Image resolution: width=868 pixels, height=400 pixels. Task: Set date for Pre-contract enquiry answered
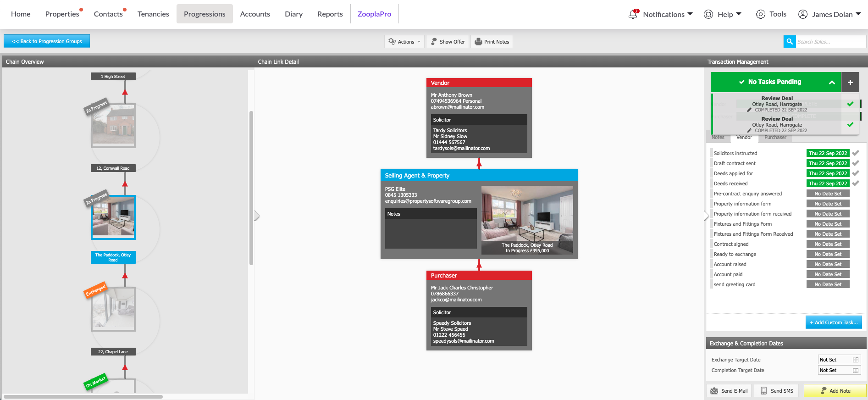click(828, 194)
